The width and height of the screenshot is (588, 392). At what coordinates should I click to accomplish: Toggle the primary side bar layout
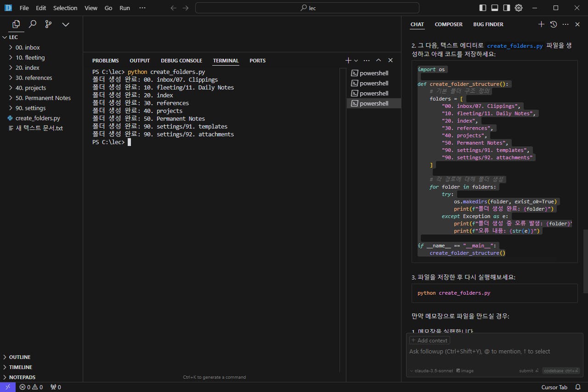483,8
